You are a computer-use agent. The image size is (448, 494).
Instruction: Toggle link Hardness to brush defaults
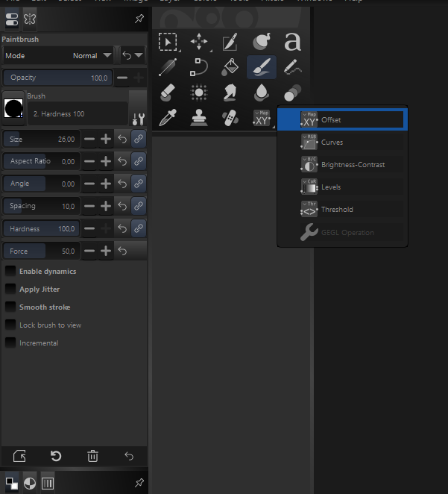139,228
